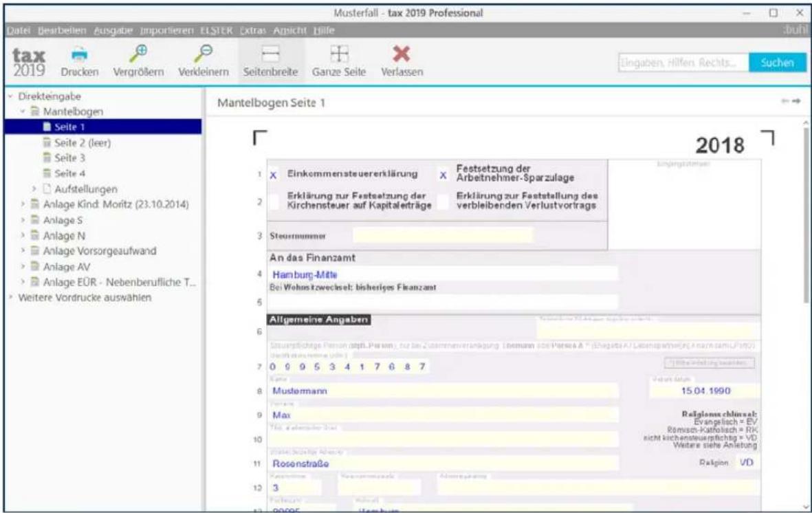This screenshot has width=812, height=513.
Task: Expand the Anlage N node
Action: coord(23,235)
